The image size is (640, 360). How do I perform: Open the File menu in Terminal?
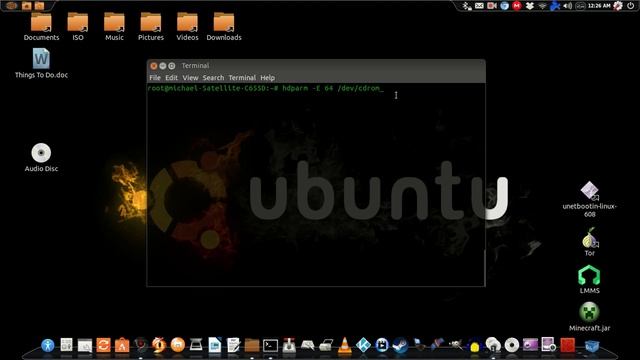click(x=155, y=78)
